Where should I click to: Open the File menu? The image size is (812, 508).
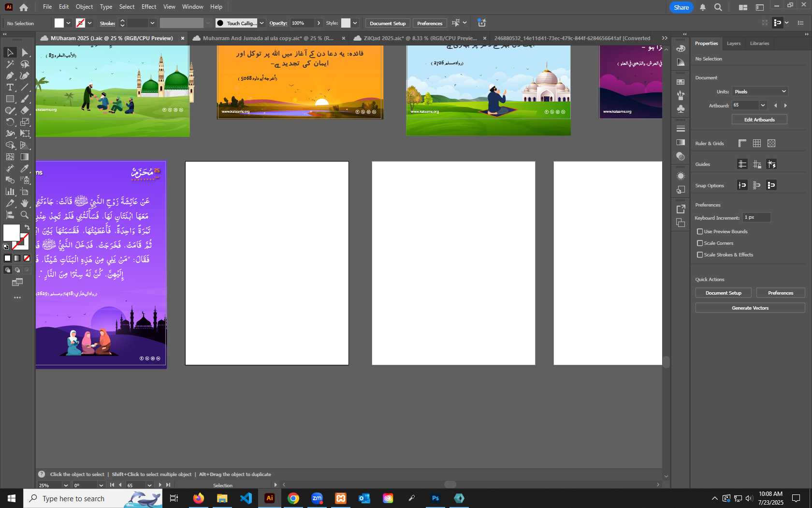click(x=47, y=7)
